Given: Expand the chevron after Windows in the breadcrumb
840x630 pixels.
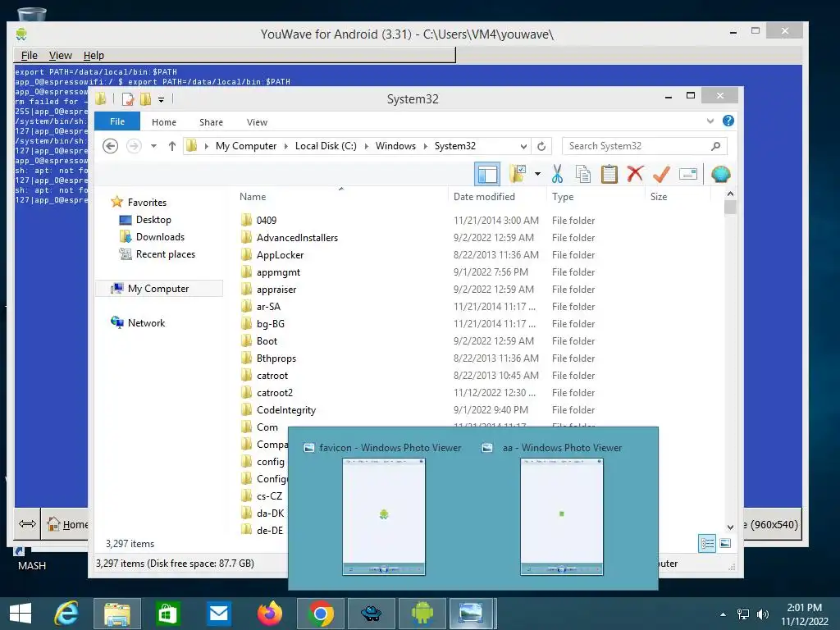Looking at the screenshot, I should [426, 146].
